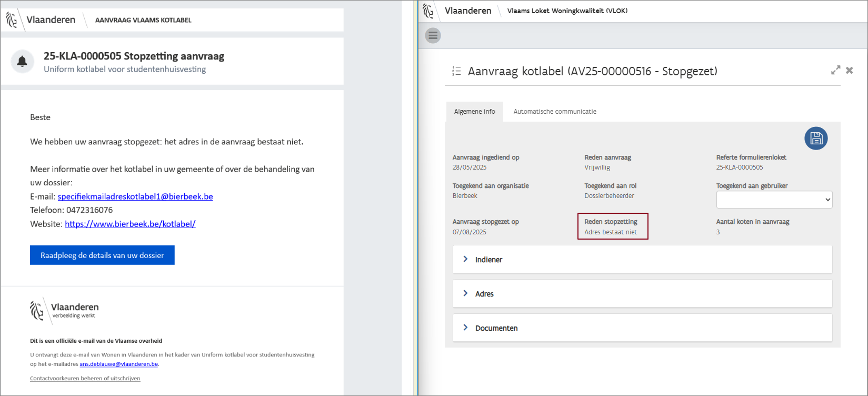Open the Toegekend aan gebruiker dropdown
This screenshot has height=396, width=868.
tap(774, 200)
